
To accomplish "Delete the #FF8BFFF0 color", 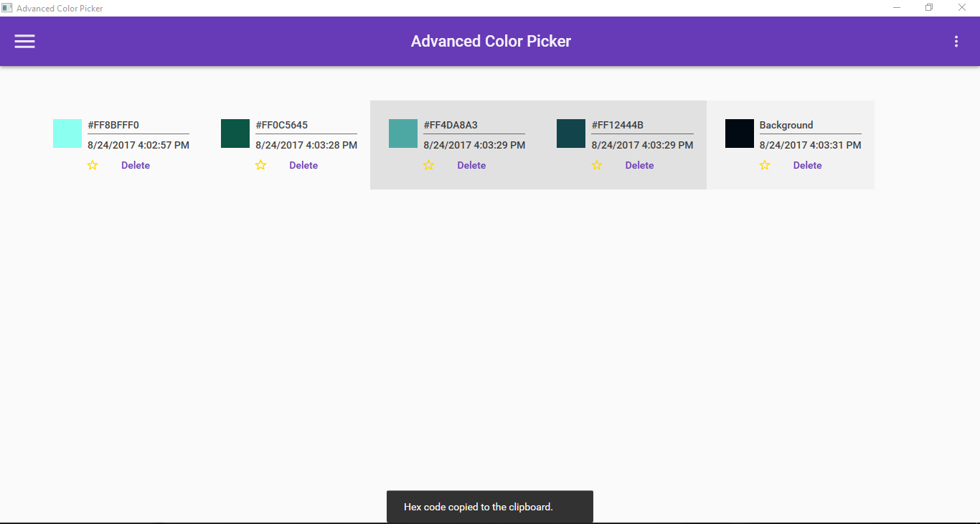I will [136, 165].
